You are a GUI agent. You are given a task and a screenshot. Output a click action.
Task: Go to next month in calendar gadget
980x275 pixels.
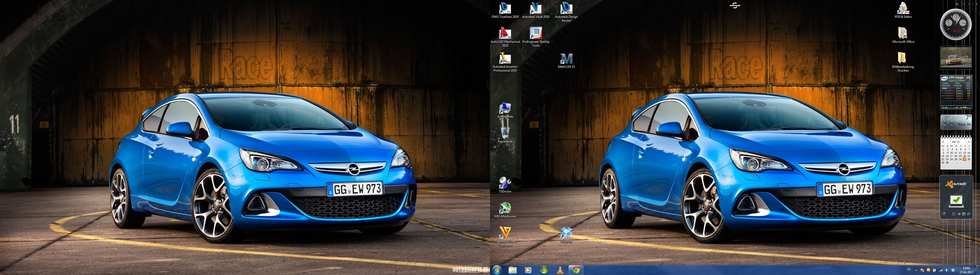(969, 142)
